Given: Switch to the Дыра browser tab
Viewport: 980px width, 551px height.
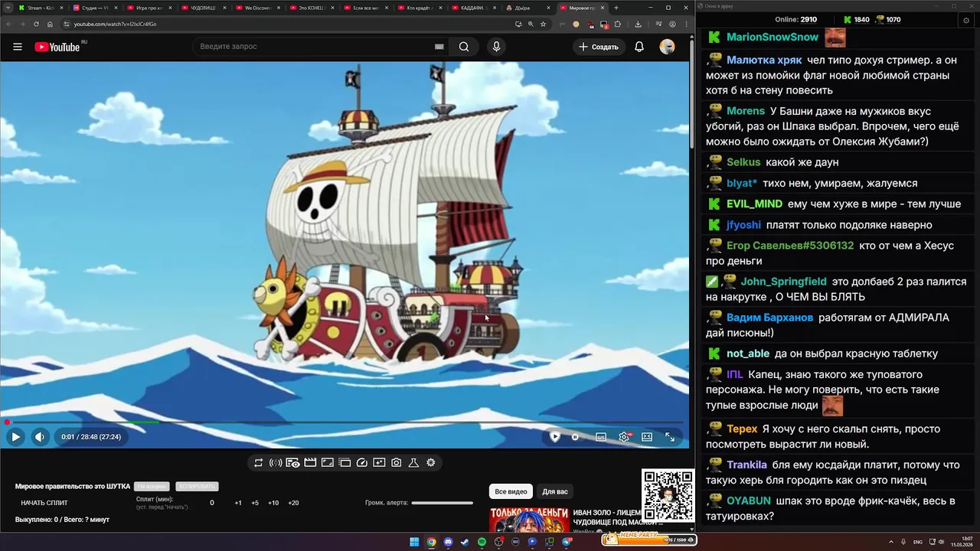Looking at the screenshot, I should click(528, 8).
